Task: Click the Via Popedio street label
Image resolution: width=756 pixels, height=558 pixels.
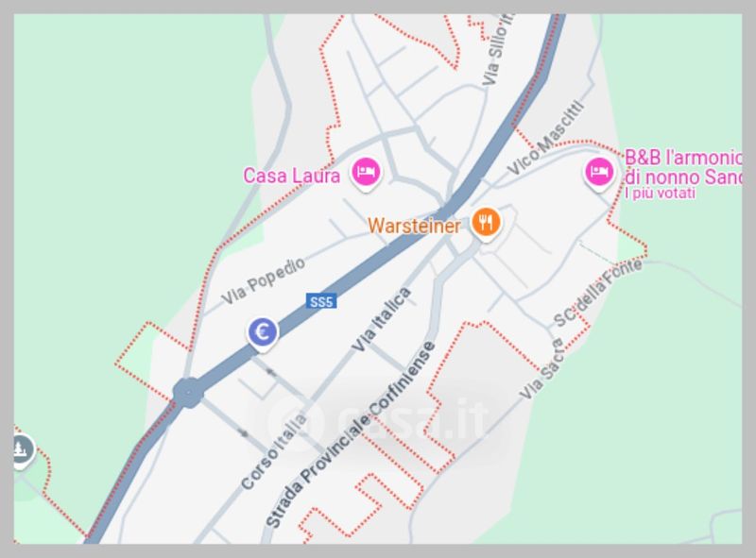Action: tap(264, 281)
